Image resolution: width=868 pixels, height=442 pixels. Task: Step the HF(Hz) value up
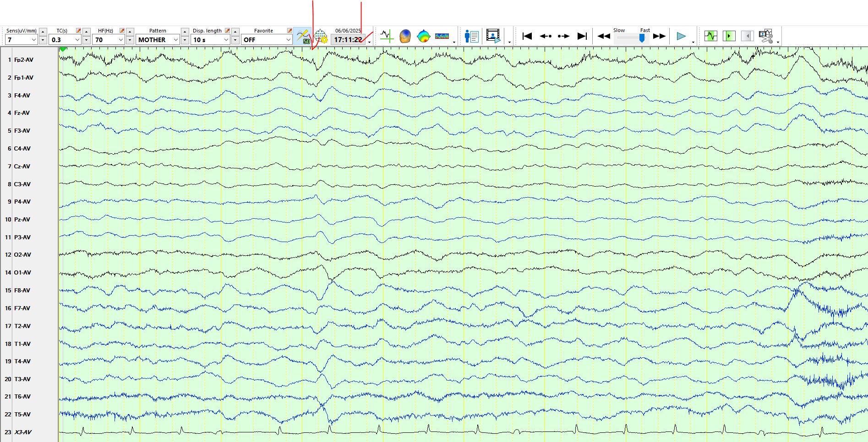click(x=130, y=31)
